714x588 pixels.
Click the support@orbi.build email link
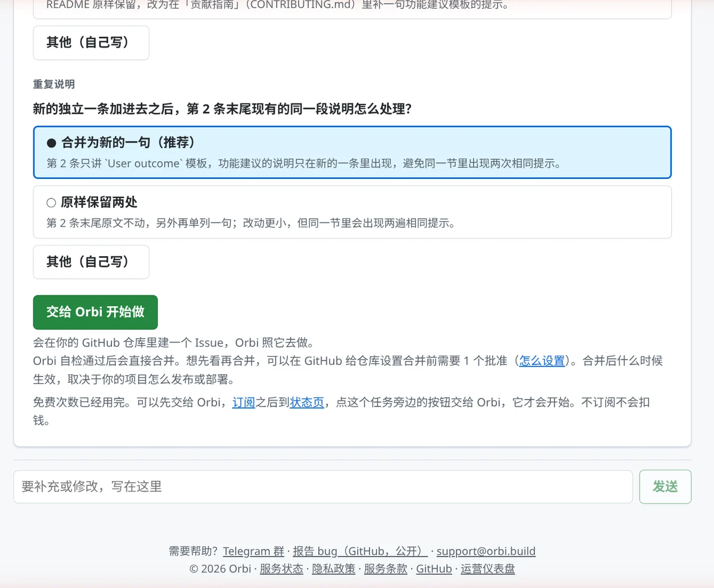(x=486, y=551)
